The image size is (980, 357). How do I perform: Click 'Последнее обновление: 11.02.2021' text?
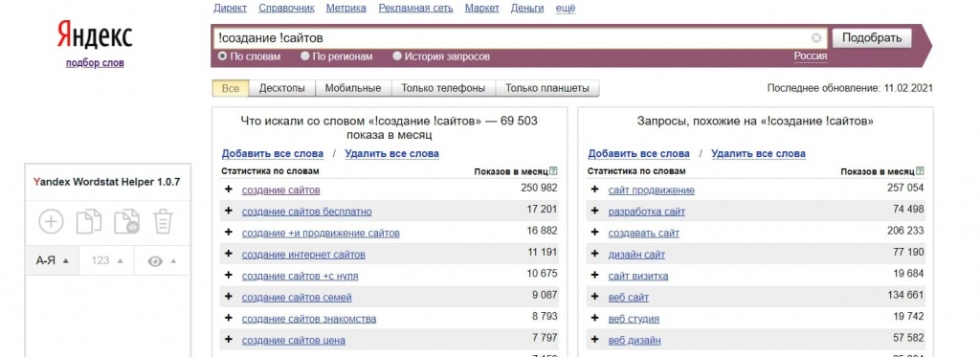tap(850, 88)
